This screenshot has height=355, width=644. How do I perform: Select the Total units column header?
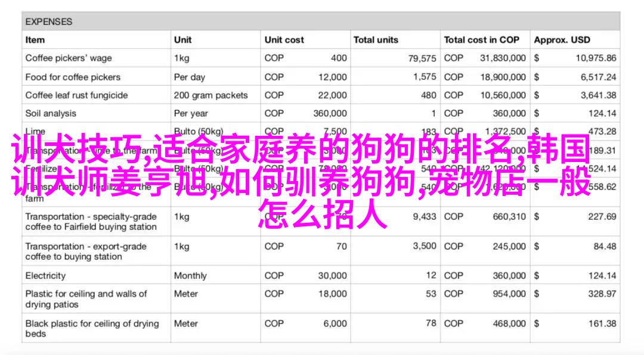[x=376, y=40]
